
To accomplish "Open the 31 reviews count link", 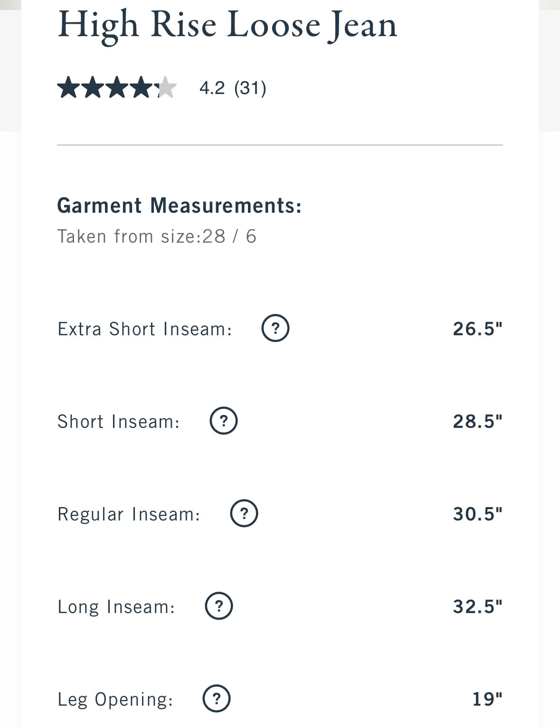I will click(250, 88).
